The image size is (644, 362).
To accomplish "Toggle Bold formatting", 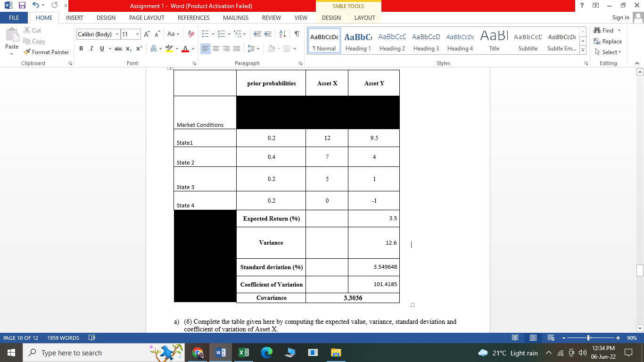I will coord(81,48).
